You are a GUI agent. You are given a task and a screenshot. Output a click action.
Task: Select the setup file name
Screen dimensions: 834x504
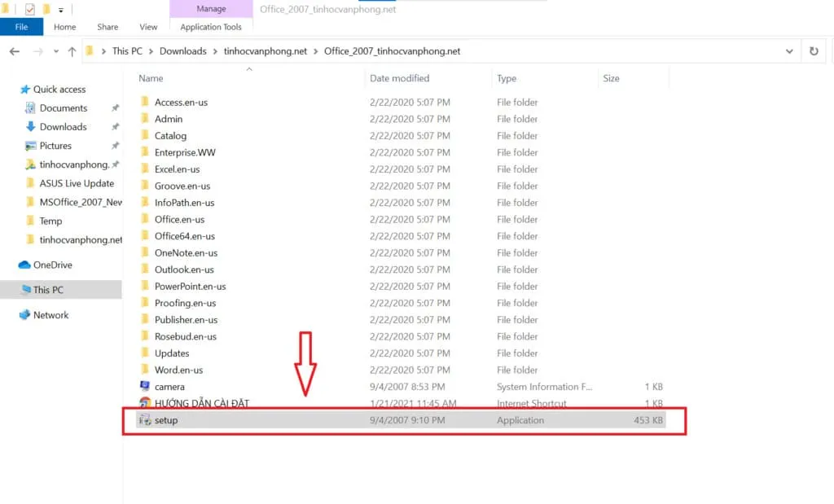166,420
